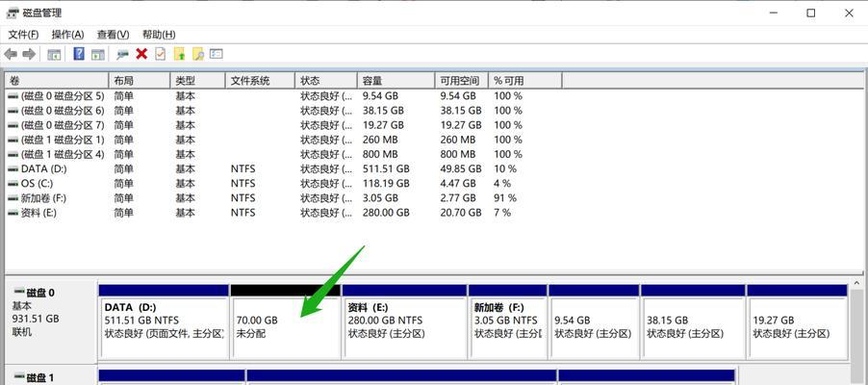Click the 4.47 GB free space cell

click(458, 184)
